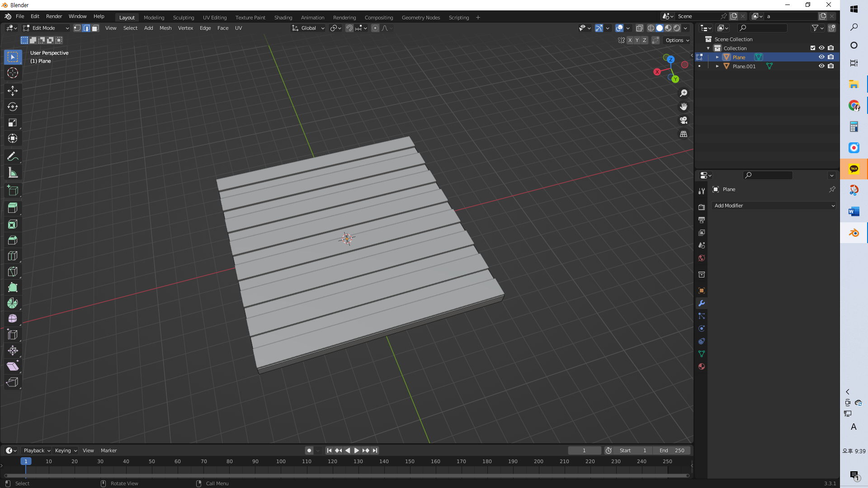Select the Knife tool
This screenshot has height=488, width=868.
13,272
